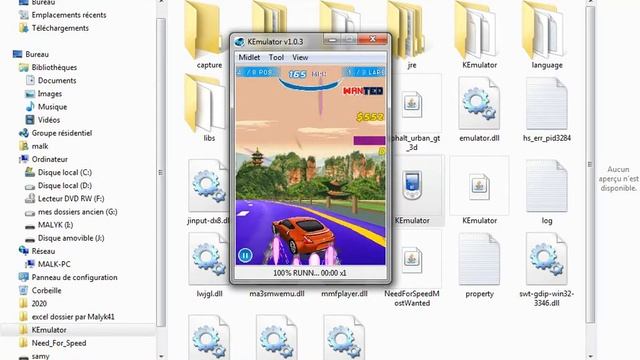Open the Vidéos library
The height and width of the screenshot is (360, 640).
click(x=49, y=120)
